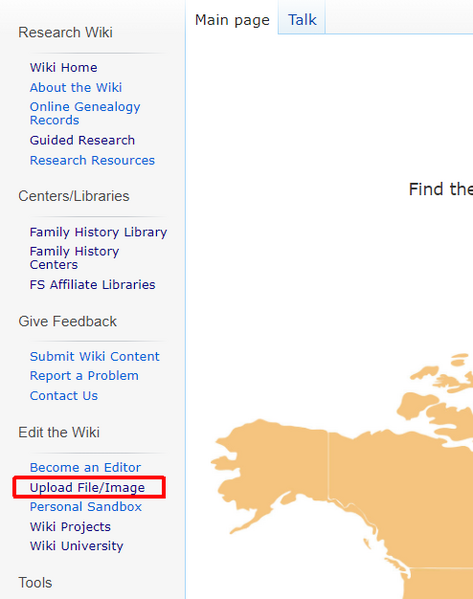Click Edit the Wiki heading
473x599 pixels.
[59, 432]
